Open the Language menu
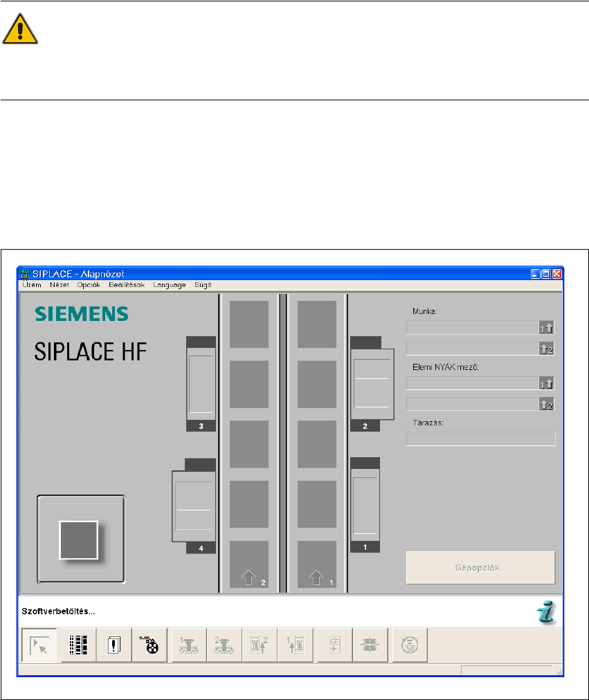 (x=170, y=285)
